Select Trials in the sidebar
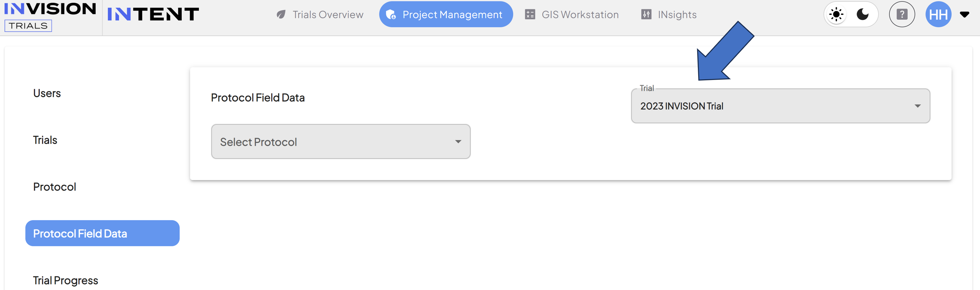This screenshot has width=980, height=290. pyautogui.click(x=45, y=140)
